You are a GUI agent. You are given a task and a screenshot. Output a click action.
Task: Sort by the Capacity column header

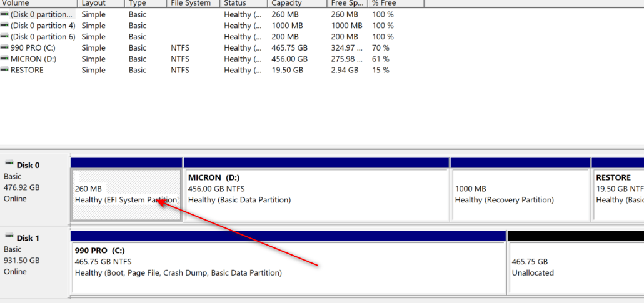pos(298,3)
